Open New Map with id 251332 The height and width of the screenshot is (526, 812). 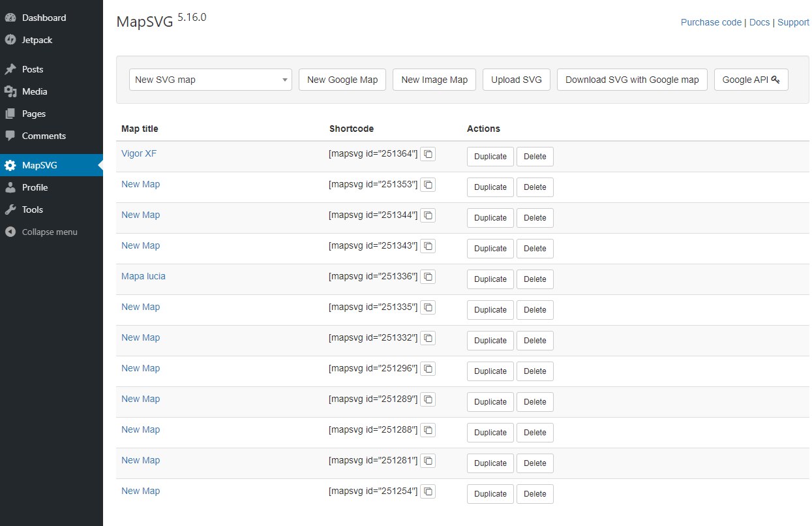click(x=140, y=337)
